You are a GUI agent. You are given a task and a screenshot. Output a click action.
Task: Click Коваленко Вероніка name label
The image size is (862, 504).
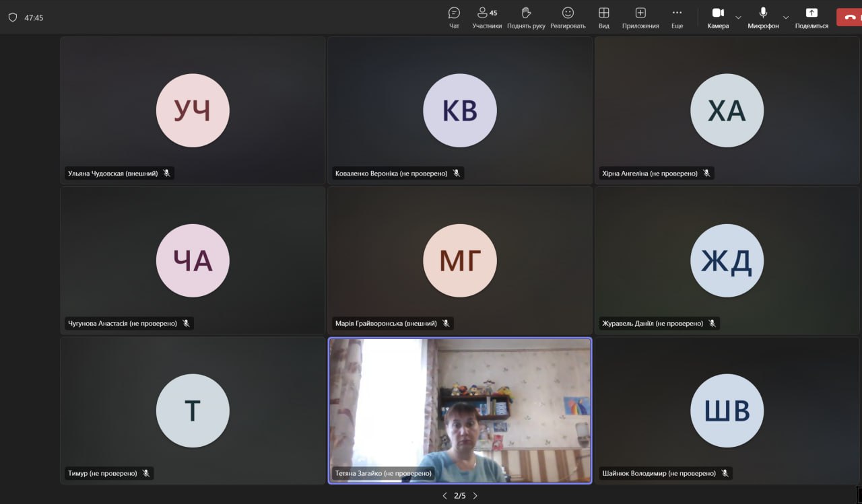[391, 174]
